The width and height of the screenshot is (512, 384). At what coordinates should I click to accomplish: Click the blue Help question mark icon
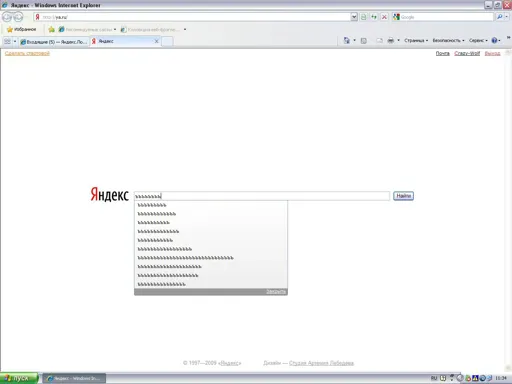point(494,40)
